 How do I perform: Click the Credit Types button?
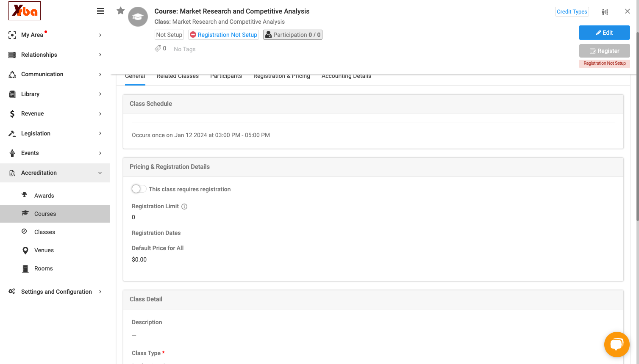[x=572, y=12]
